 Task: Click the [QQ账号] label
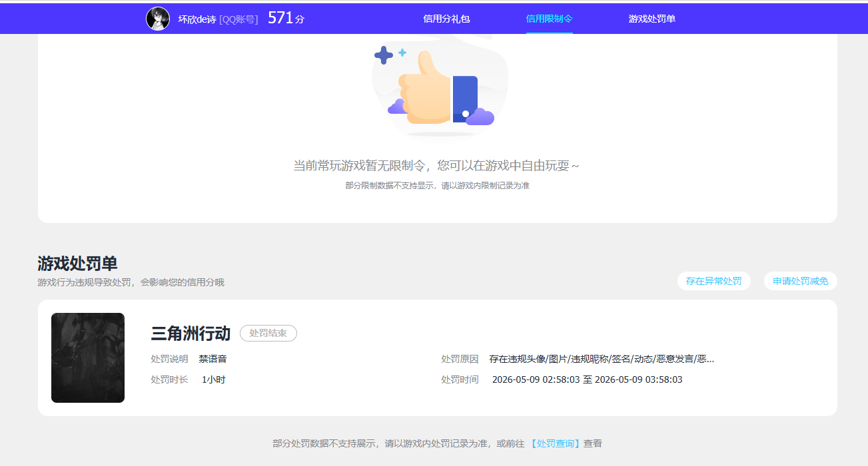pos(238,19)
